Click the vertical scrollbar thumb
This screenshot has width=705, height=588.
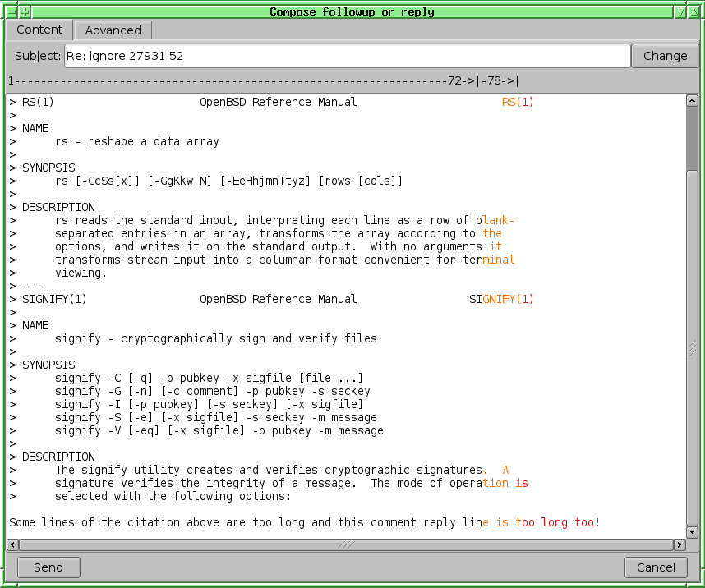click(x=692, y=136)
